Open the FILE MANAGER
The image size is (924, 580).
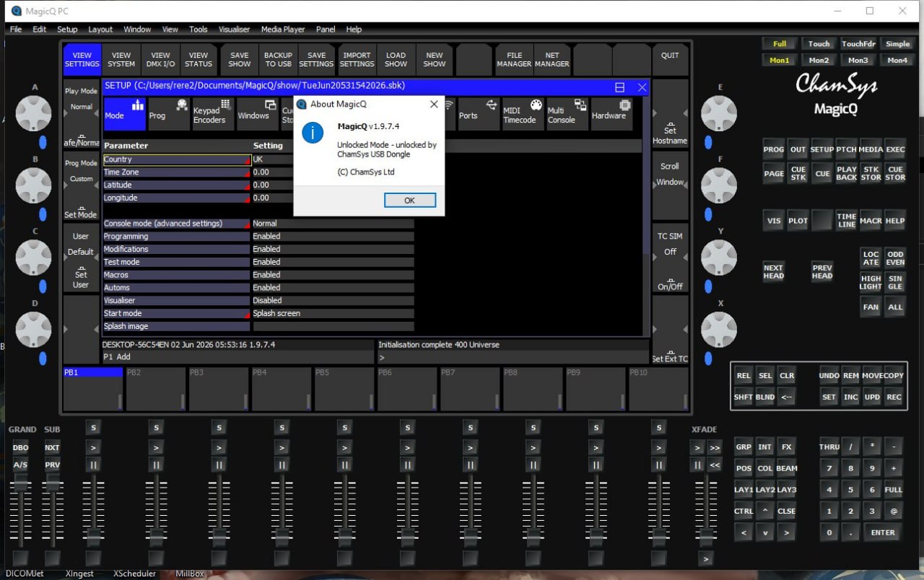click(x=514, y=60)
